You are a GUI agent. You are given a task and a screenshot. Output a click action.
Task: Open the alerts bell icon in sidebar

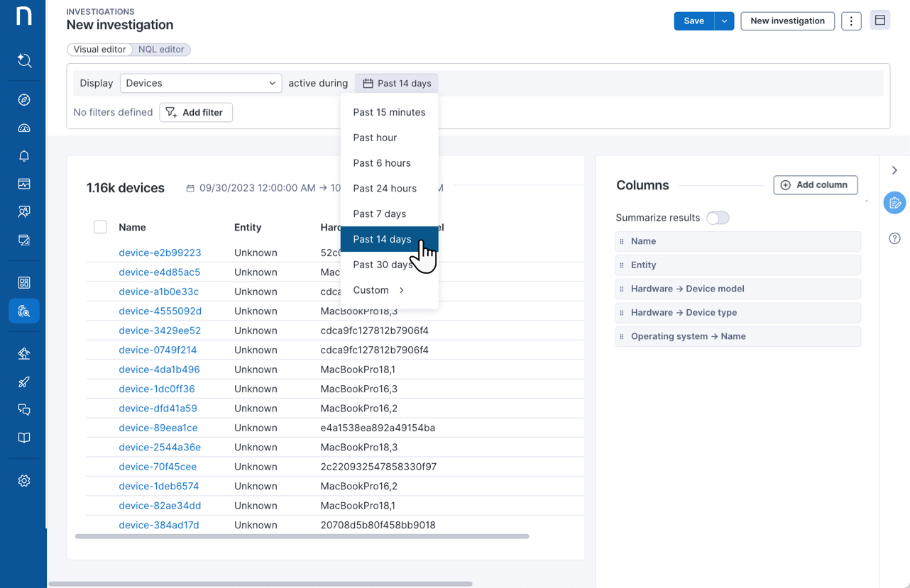click(x=24, y=156)
